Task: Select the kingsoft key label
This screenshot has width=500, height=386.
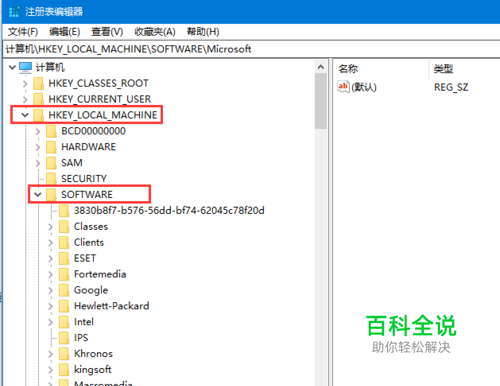Action: coord(92,370)
